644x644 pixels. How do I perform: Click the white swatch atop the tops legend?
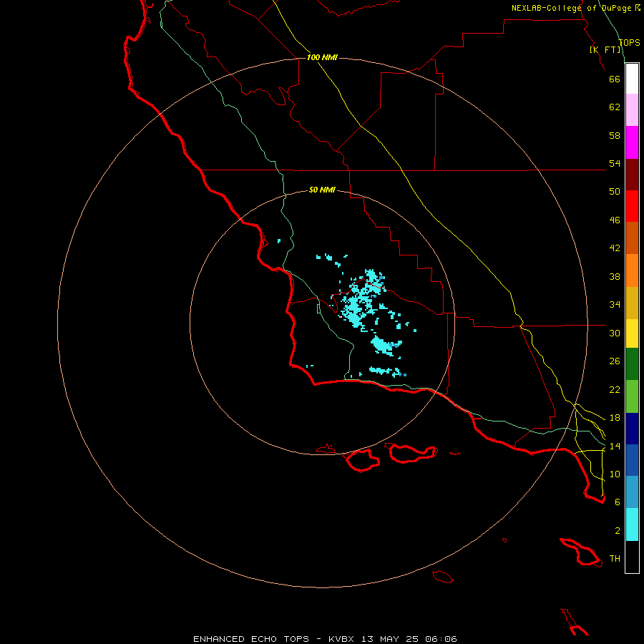click(632, 79)
